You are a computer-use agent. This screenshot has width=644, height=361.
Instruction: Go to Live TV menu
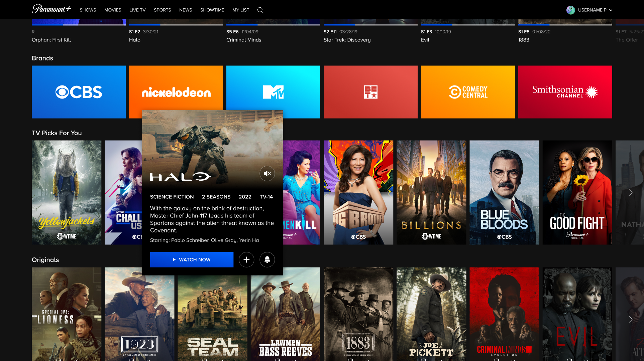(x=137, y=10)
